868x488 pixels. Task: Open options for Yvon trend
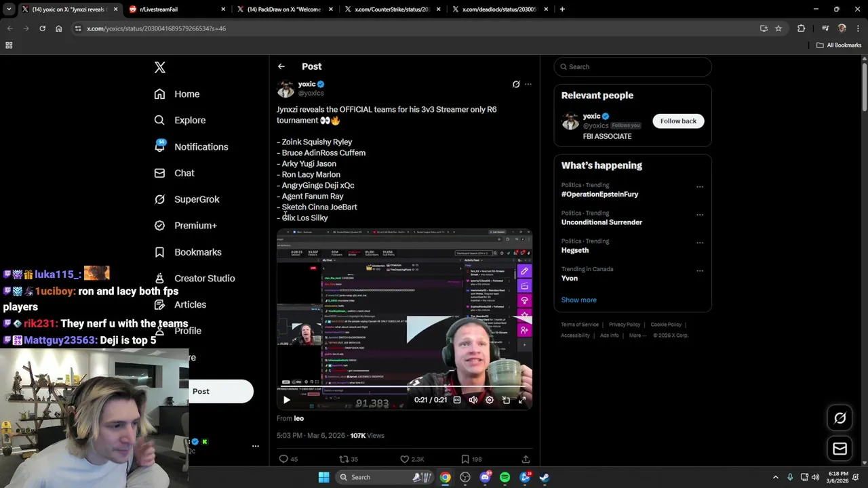tap(700, 270)
